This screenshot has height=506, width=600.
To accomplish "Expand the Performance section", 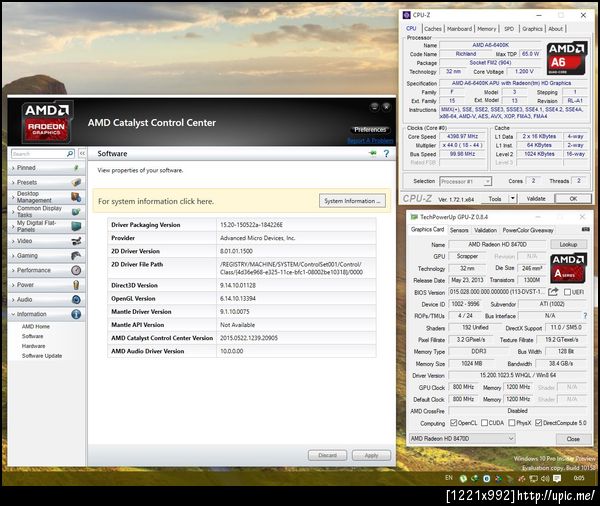I will tap(13, 270).
